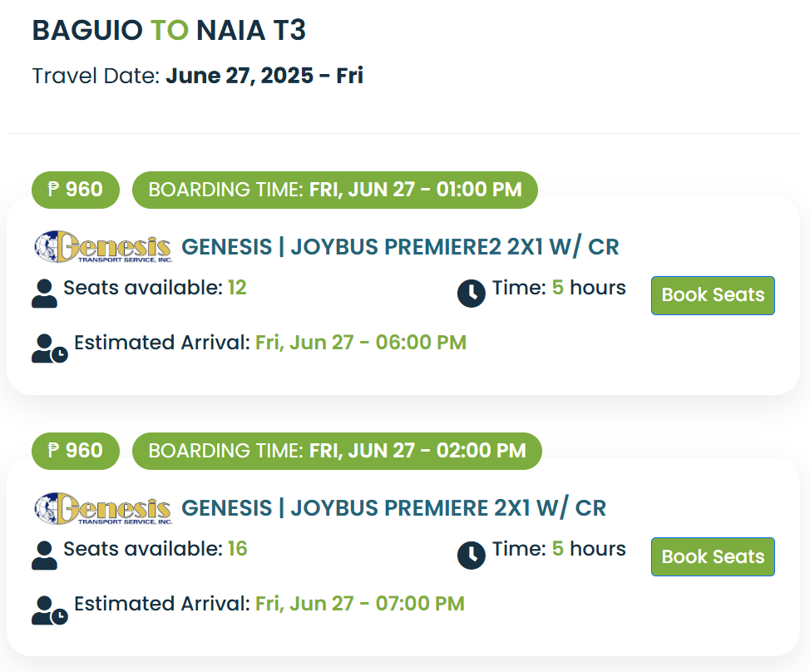
Task: Click the Boarding Time 02:00 PM badge
Action: pyautogui.click(x=337, y=451)
